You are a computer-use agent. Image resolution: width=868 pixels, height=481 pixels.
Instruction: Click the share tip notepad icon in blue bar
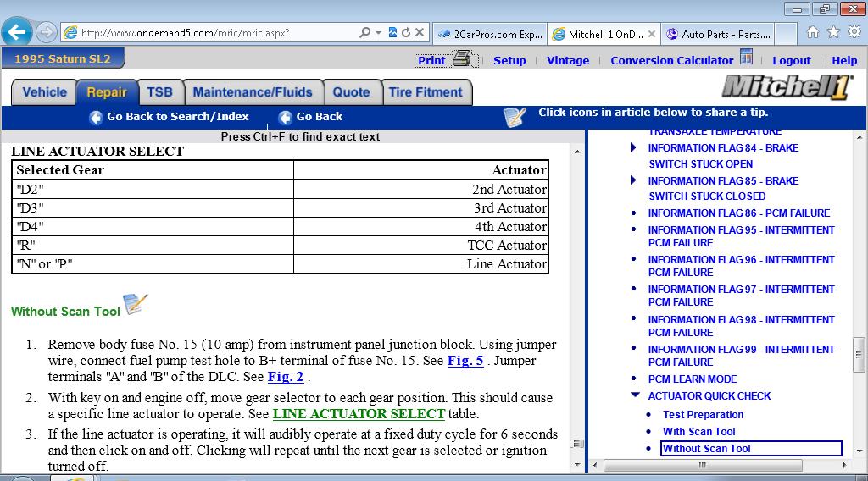[x=515, y=117]
